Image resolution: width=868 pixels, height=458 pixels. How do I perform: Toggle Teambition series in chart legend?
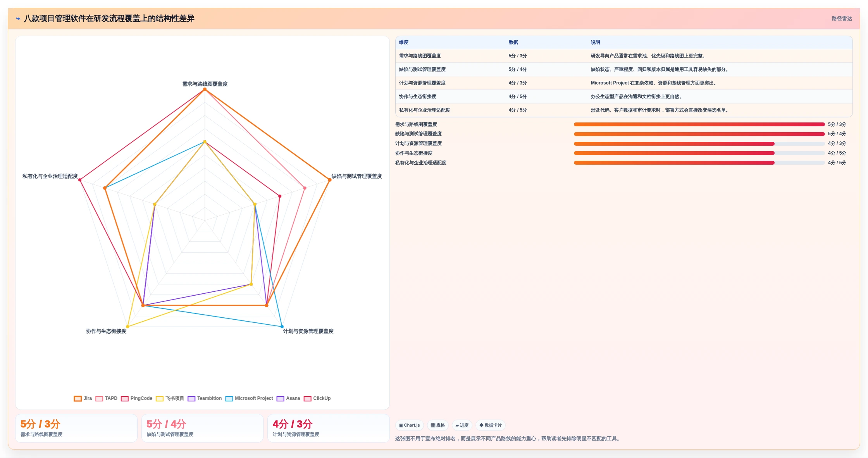click(x=205, y=398)
